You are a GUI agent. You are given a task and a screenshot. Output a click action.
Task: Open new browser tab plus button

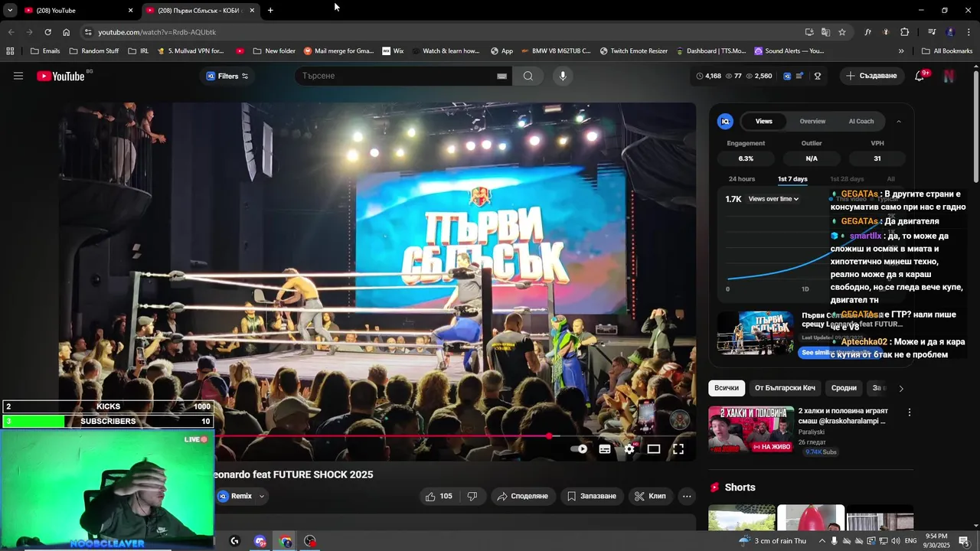tap(270, 10)
